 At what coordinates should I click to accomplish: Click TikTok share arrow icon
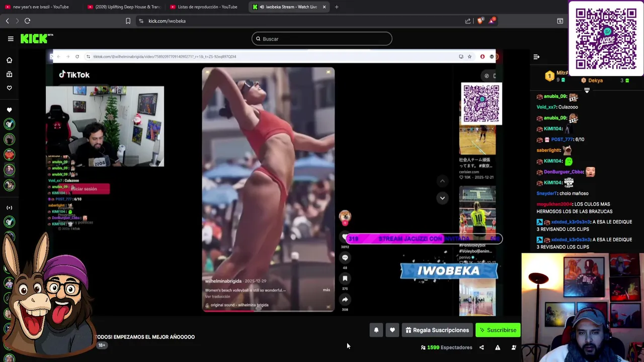point(345,299)
